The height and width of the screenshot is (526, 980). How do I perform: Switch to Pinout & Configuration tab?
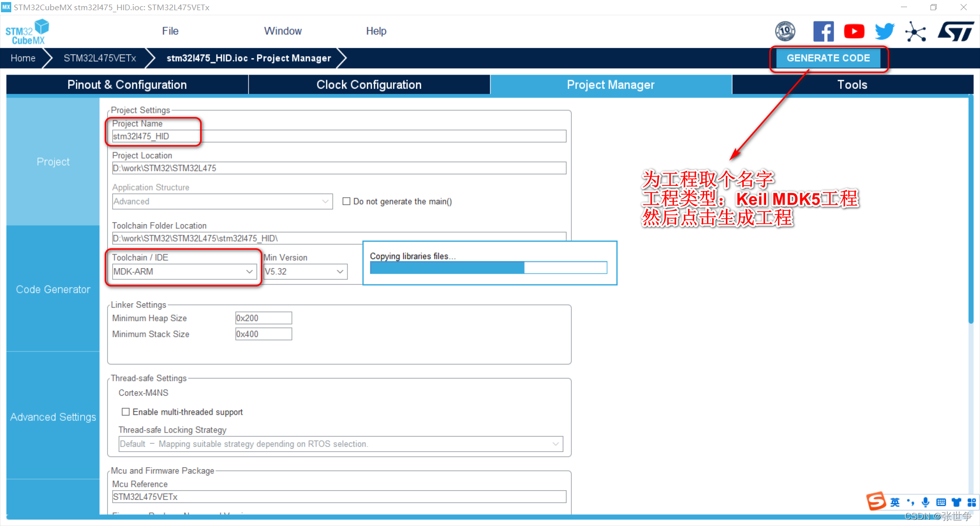pos(127,85)
